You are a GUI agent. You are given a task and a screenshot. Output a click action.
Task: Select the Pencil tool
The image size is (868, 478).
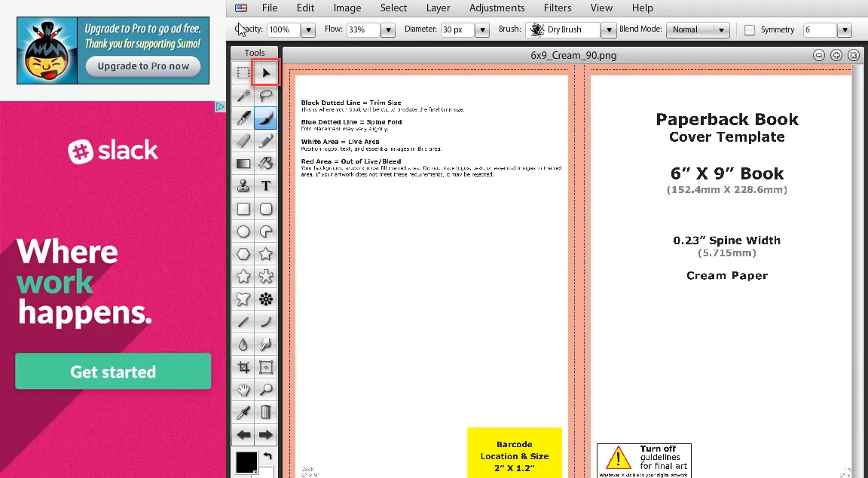[266, 141]
